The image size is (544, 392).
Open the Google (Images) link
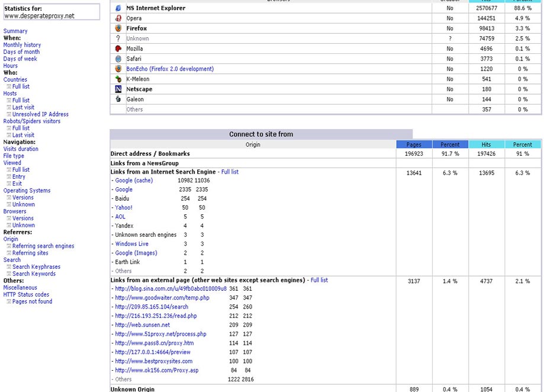136,253
